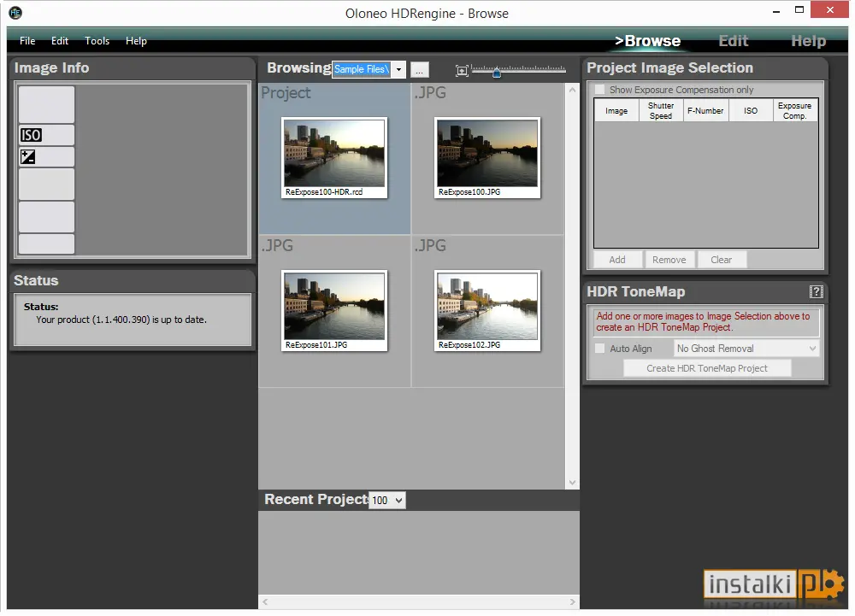The width and height of the screenshot is (855, 616).
Task: Click the Add button in Project Image Selection
Action: [617, 260]
